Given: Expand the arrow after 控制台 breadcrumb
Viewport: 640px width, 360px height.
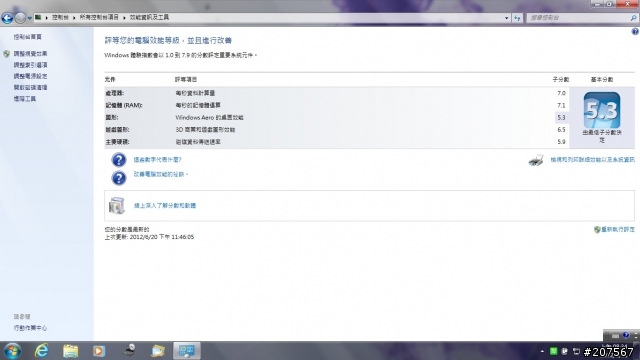Looking at the screenshot, I should (x=74, y=18).
